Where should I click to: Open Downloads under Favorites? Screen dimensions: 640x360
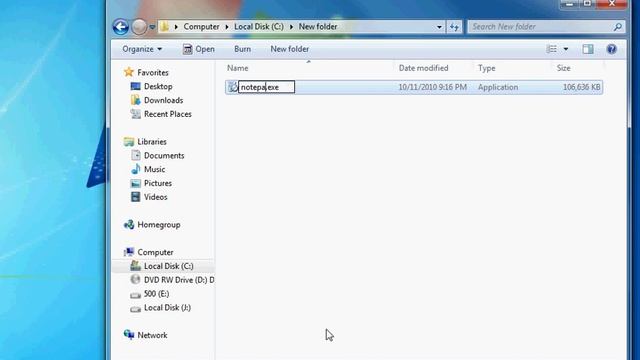163,100
